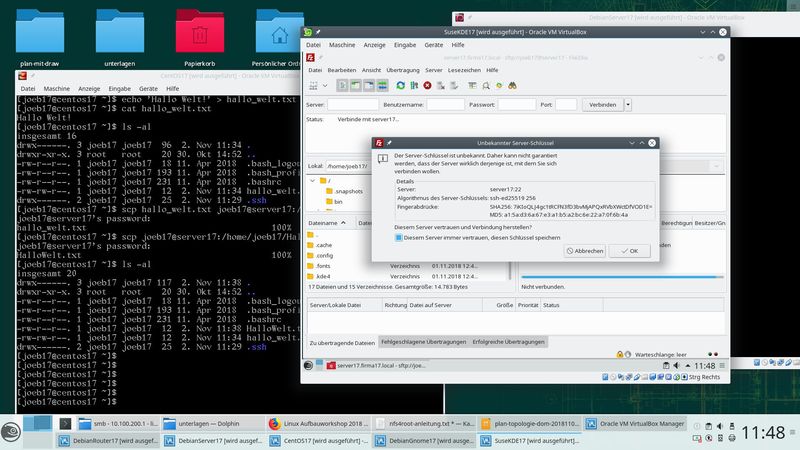Open host openSUSE application launcher
This screenshot has width=800, height=450.
[x=11, y=432]
